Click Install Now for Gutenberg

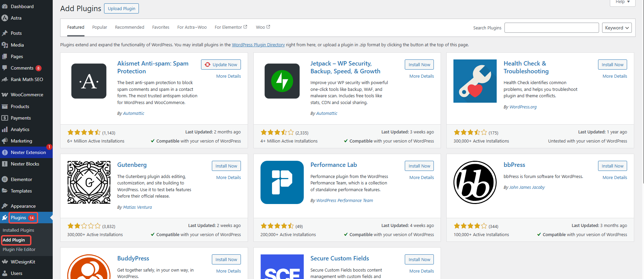(226, 166)
